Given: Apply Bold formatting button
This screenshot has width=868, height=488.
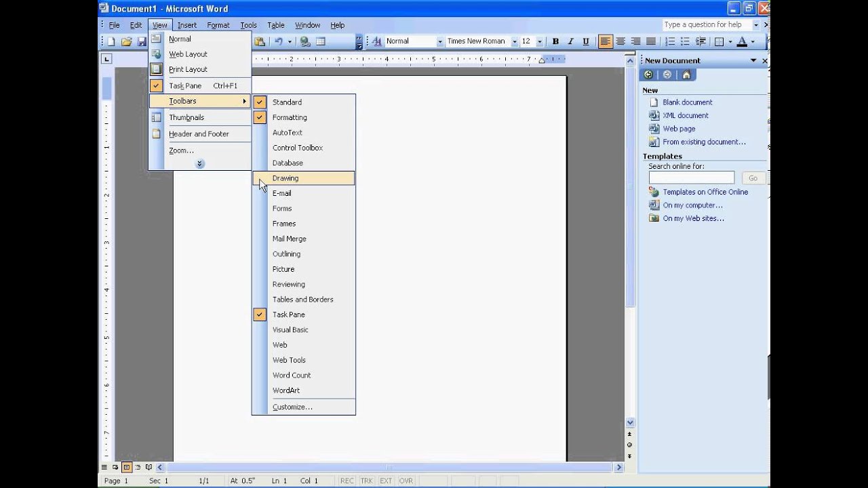Looking at the screenshot, I should coord(555,41).
